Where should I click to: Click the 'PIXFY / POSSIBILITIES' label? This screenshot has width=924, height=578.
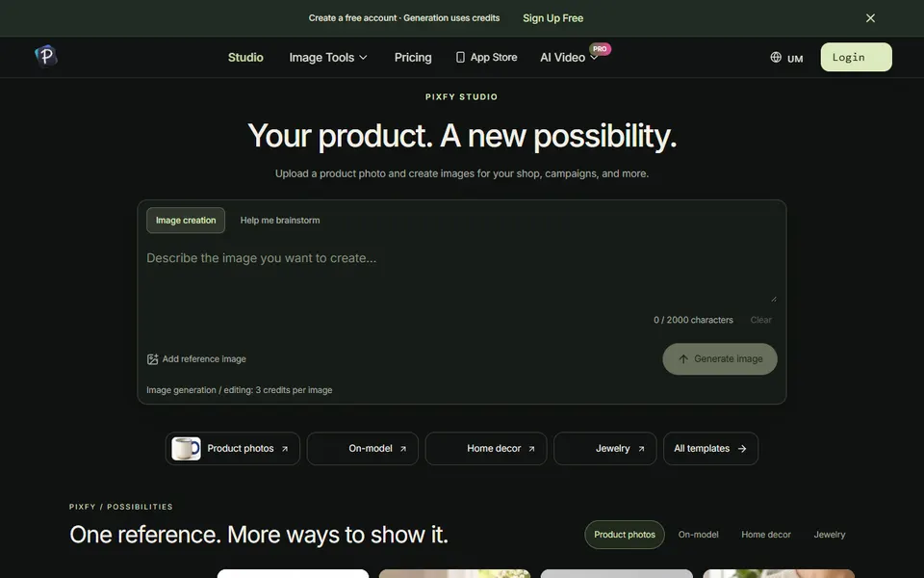pos(121,507)
